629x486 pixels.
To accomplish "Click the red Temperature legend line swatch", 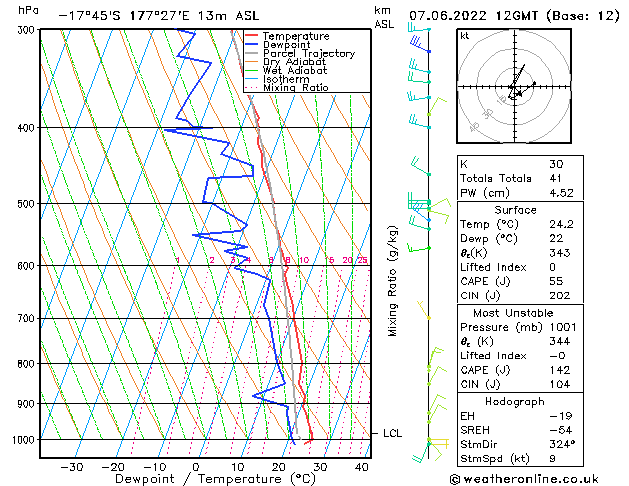I will (251, 36).
